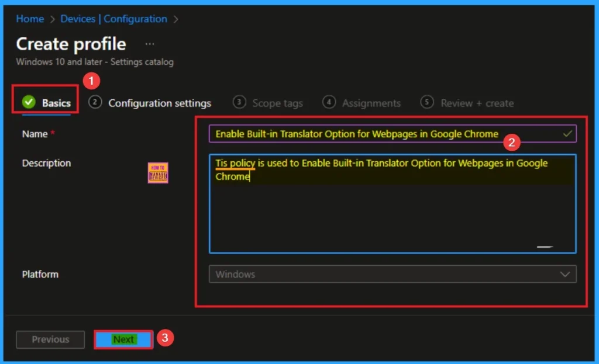599x364 pixels.
Task: Open the Devices | Configuration breadcrumb
Action: tap(114, 19)
